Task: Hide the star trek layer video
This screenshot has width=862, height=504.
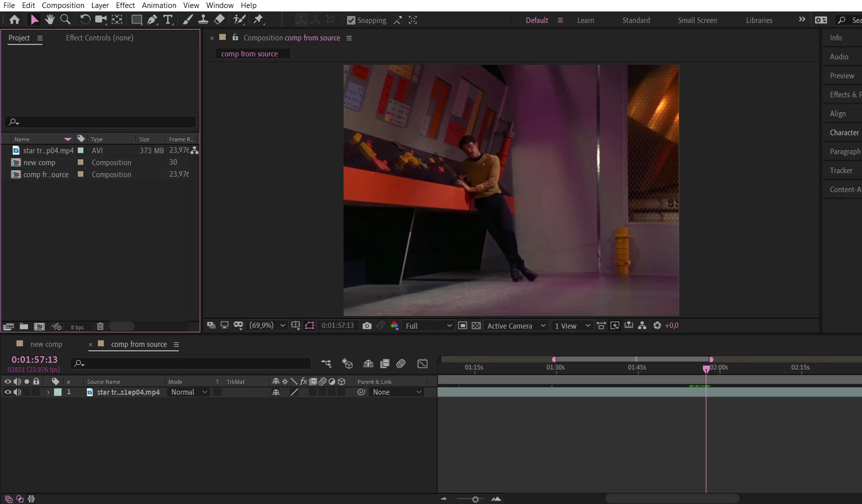Action: [7, 392]
